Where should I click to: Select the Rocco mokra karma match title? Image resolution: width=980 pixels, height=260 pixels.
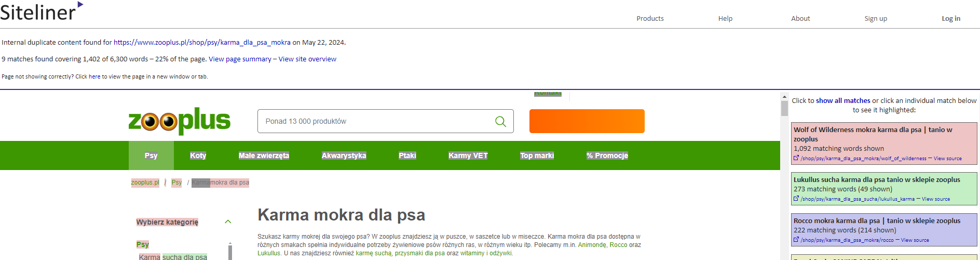[877, 220]
